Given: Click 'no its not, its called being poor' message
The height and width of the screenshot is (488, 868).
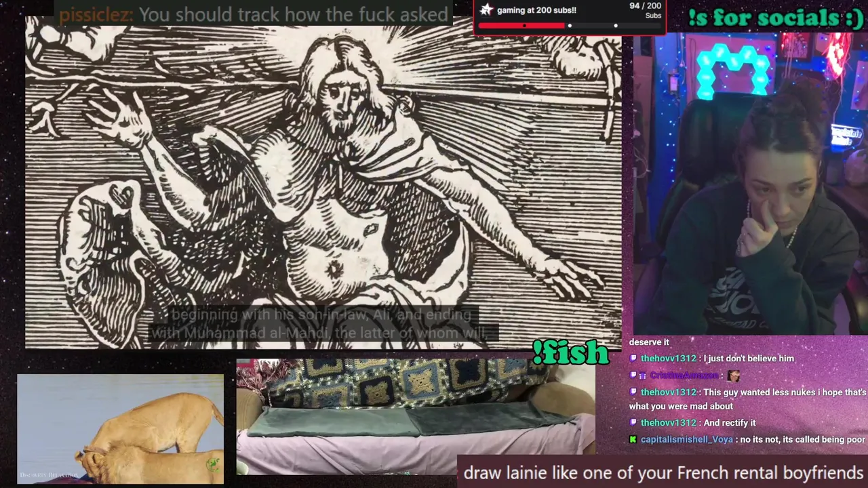Looking at the screenshot, I should pyautogui.click(x=803, y=440).
